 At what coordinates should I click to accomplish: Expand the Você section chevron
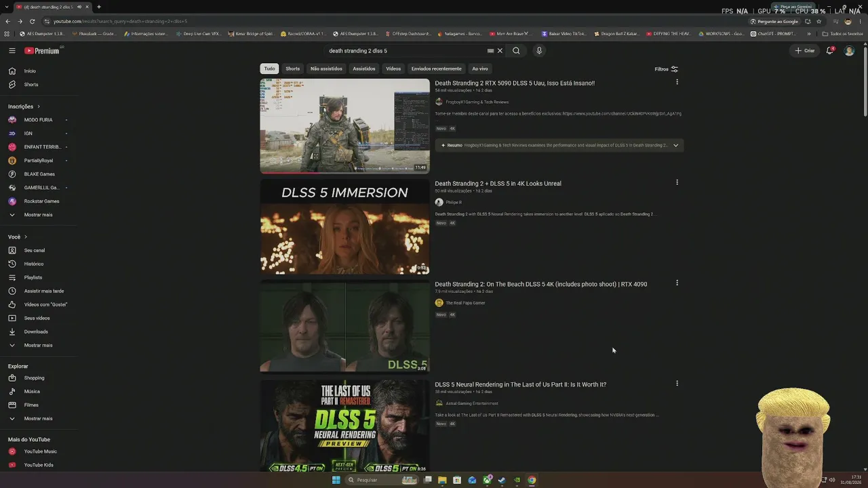coord(26,237)
